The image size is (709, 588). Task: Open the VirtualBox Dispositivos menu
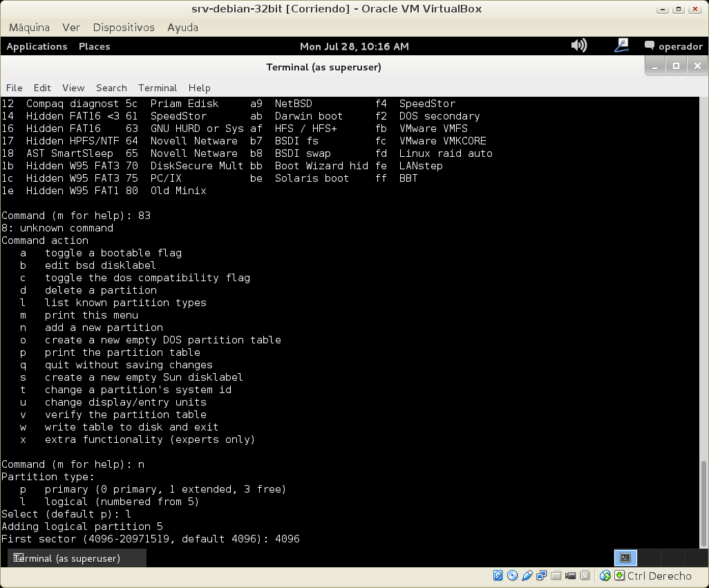[x=124, y=28]
